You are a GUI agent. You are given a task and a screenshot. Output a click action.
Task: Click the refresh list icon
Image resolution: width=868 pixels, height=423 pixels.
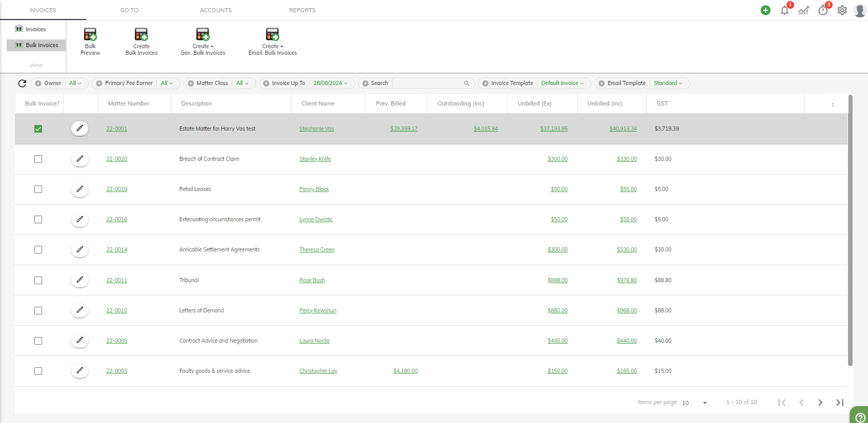coord(22,83)
